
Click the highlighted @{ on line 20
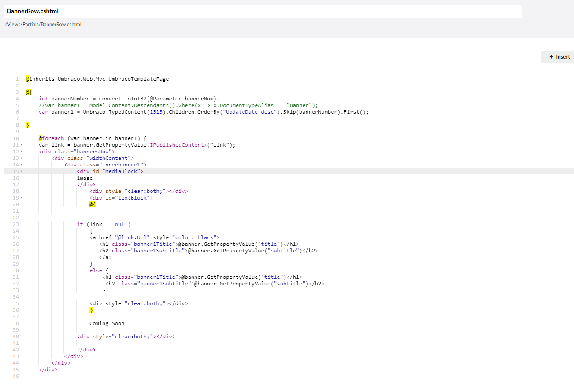click(x=93, y=204)
